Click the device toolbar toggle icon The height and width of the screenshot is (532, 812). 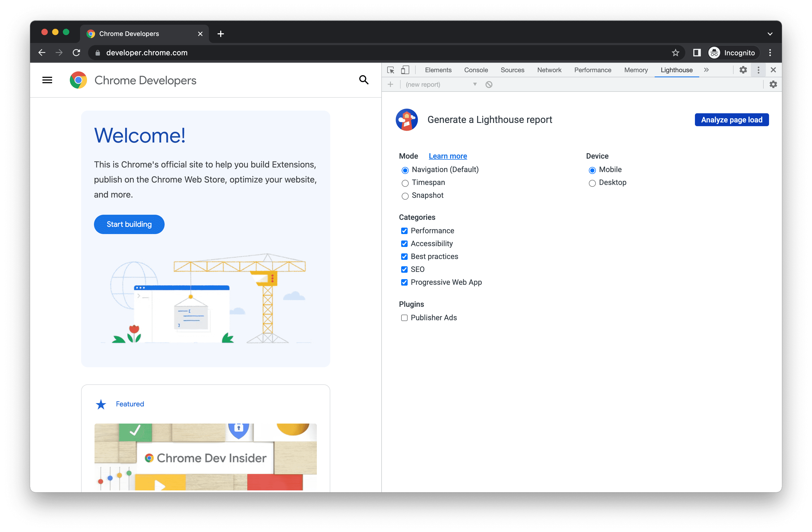pos(404,71)
